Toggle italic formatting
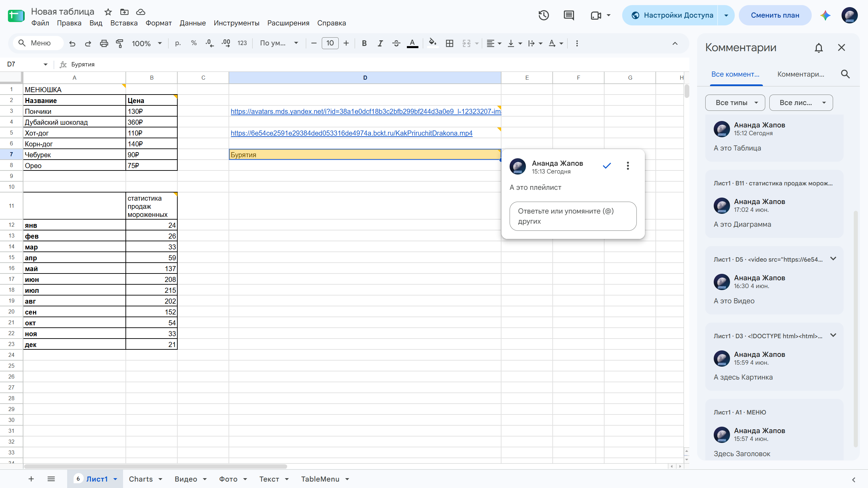Image resolution: width=868 pixels, height=488 pixels. point(380,43)
